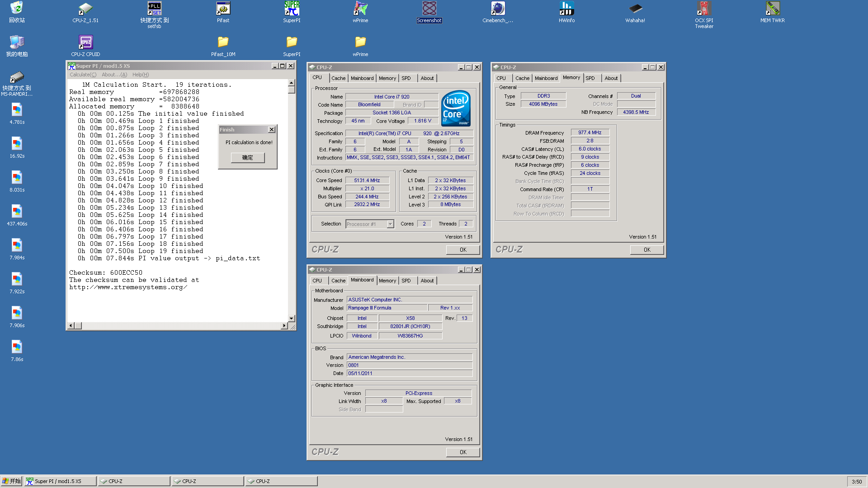Activate Super PI / mod1.5 XS taskbar button
This screenshot has width=868, height=488.
(x=60, y=481)
